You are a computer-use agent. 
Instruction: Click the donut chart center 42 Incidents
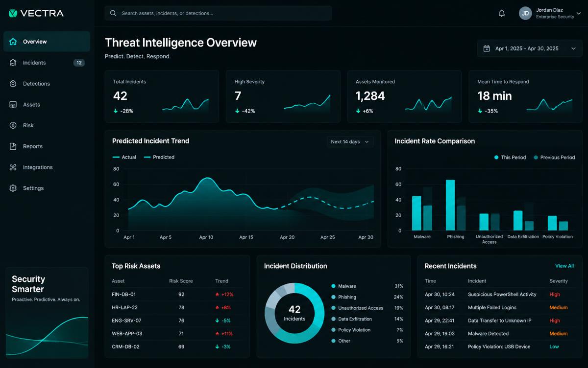coord(294,313)
